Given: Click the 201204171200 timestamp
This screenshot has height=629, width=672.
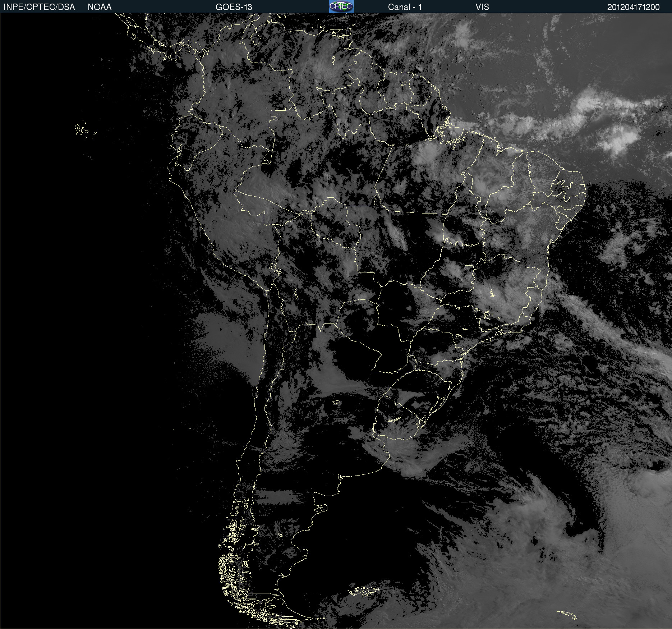Looking at the screenshot, I should [x=634, y=7].
